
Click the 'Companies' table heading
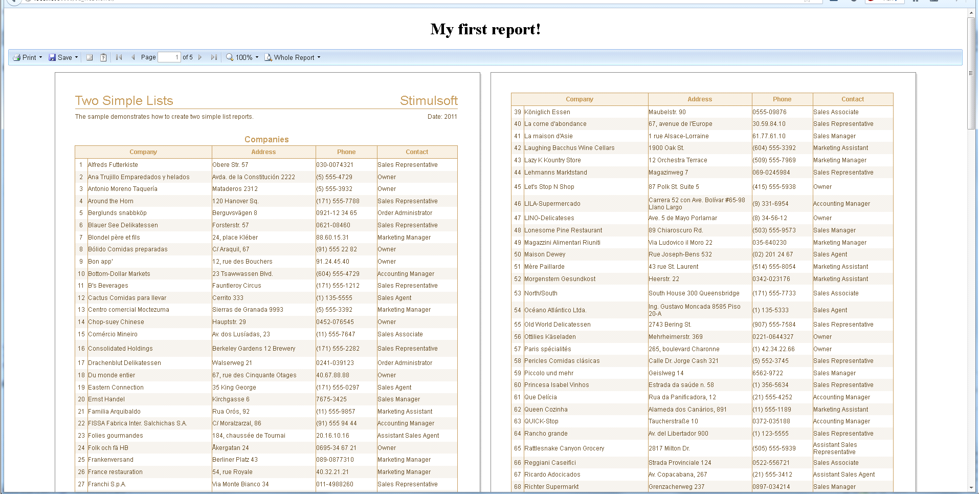266,140
